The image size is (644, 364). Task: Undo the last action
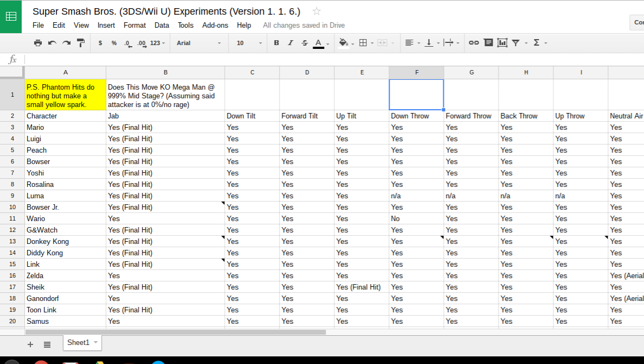click(52, 43)
